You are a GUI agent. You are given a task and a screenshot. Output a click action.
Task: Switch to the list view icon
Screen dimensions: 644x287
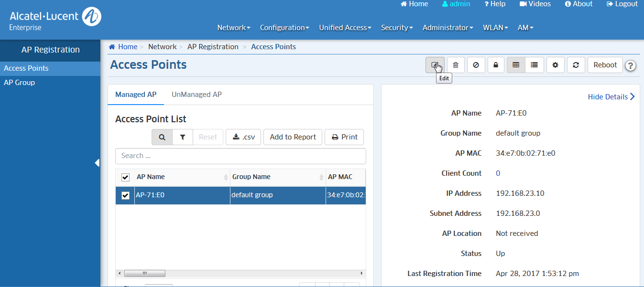[535, 65]
